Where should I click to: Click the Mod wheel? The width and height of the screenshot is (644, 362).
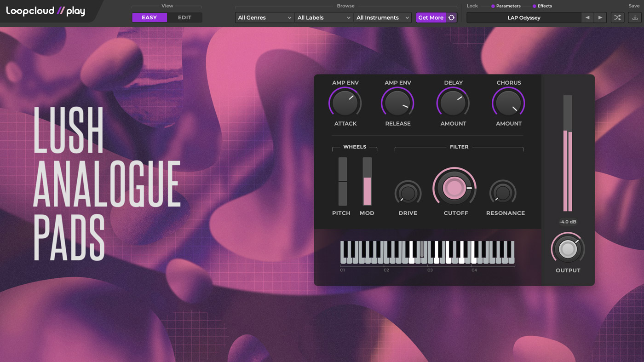click(367, 181)
